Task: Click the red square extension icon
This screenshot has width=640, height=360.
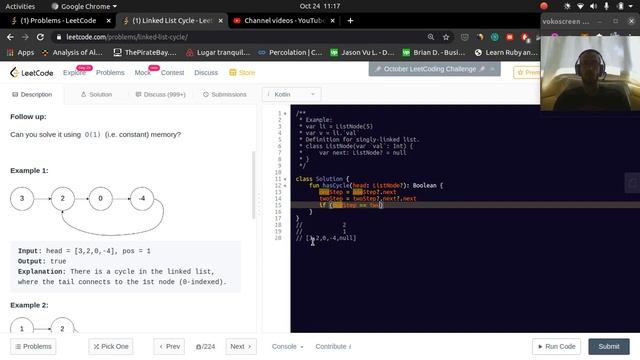Action: coord(509,37)
